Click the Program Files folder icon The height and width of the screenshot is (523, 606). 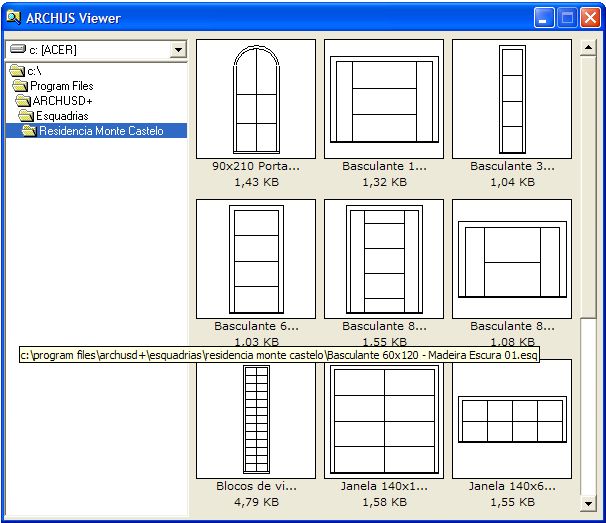coord(20,86)
